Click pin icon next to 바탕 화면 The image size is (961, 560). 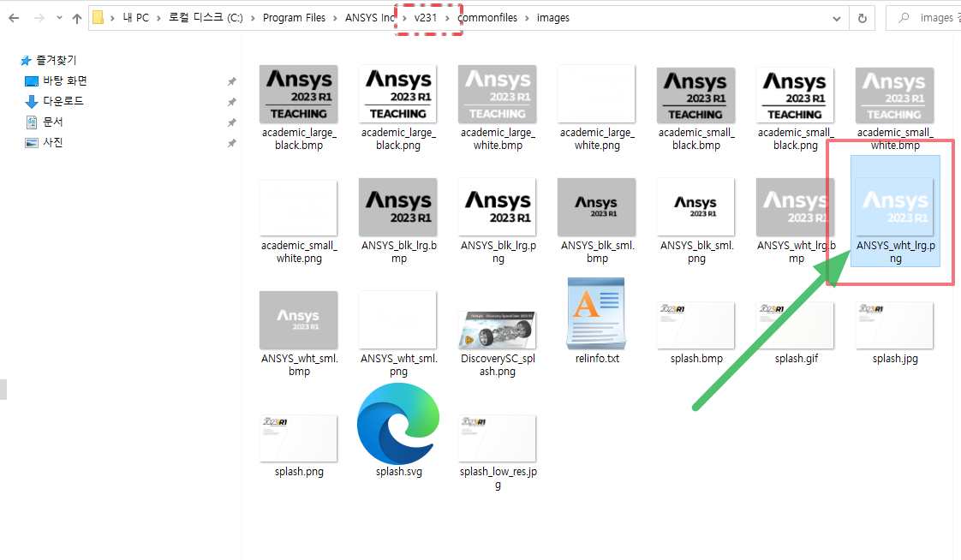pos(231,81)
